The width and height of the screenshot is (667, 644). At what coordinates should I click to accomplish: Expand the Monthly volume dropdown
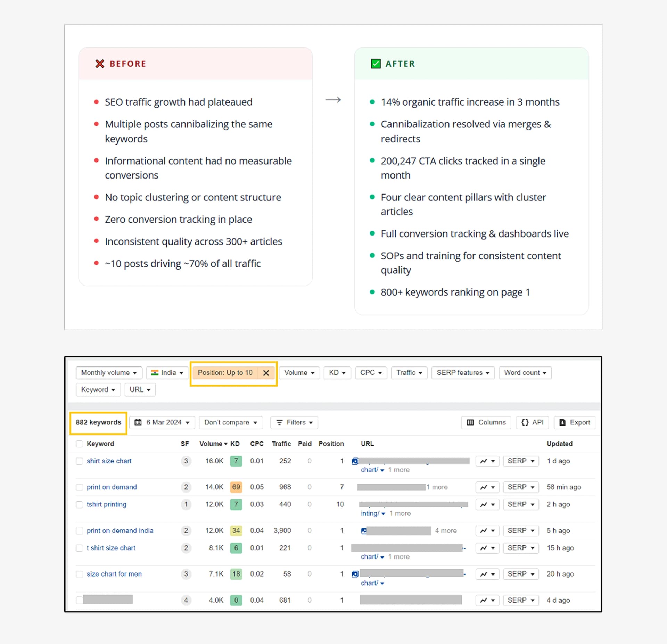[109, 373]
